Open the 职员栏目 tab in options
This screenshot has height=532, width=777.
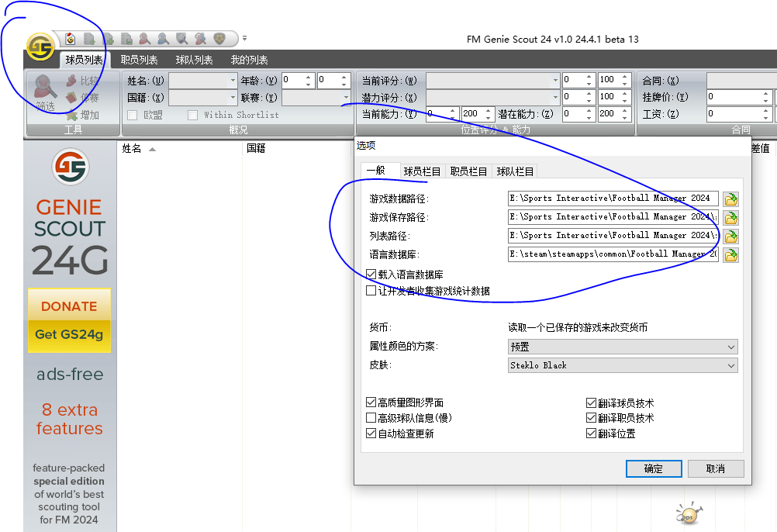click(468, 171)
